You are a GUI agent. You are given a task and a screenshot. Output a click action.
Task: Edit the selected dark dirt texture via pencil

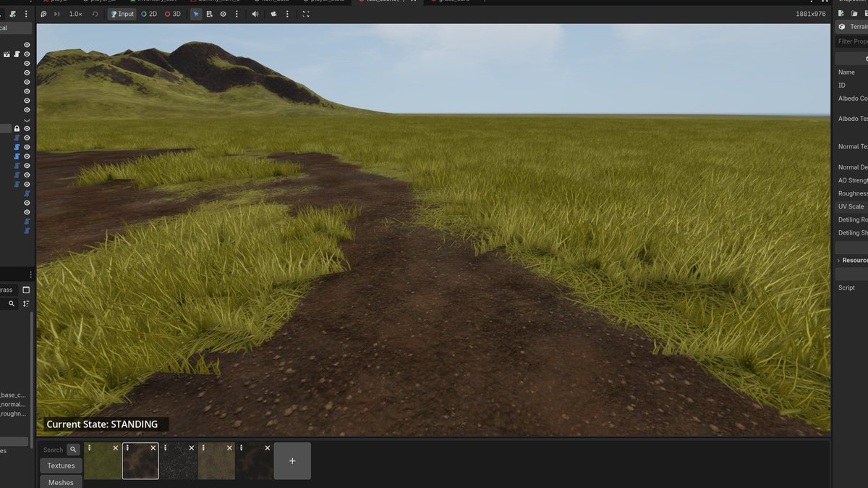point(127,448)
